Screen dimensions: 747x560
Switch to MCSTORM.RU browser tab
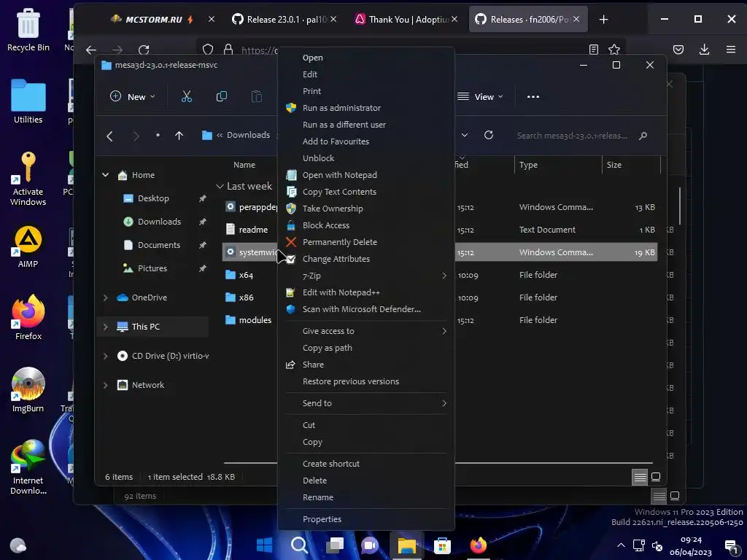click(153, 20)
